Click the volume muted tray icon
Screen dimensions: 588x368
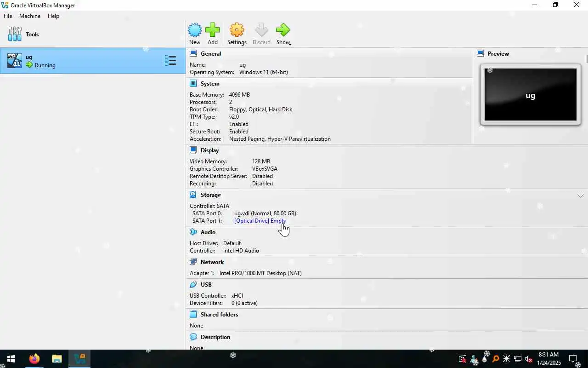[529, 359]
